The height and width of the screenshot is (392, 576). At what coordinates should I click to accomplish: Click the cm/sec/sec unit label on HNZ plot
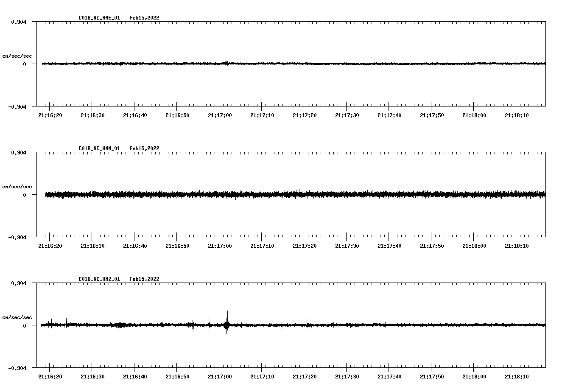click(x=17, y=317)
